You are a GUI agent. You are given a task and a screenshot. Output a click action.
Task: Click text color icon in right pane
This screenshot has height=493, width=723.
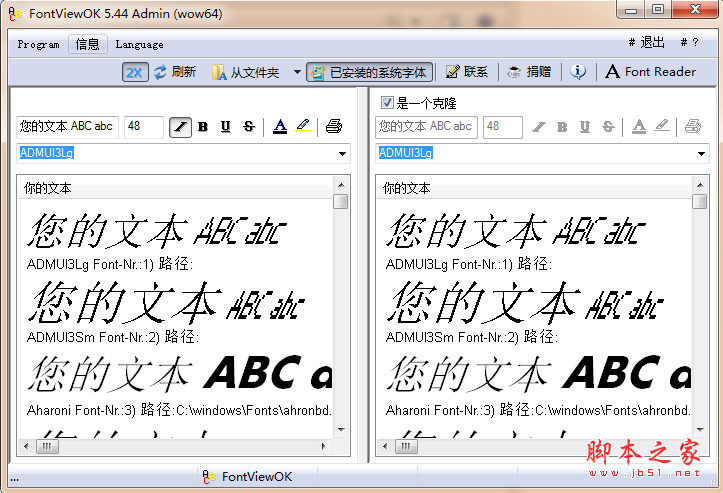639,126
